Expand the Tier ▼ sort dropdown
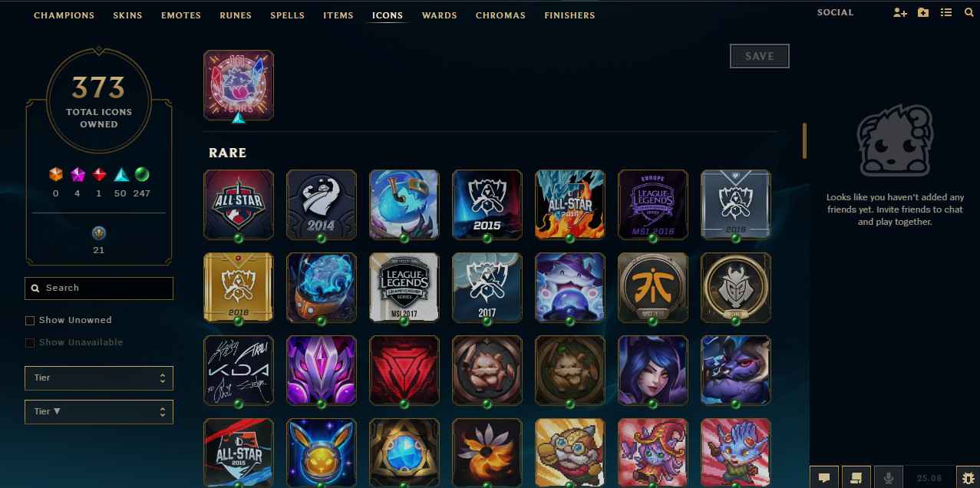 click(x=99, y=412)
